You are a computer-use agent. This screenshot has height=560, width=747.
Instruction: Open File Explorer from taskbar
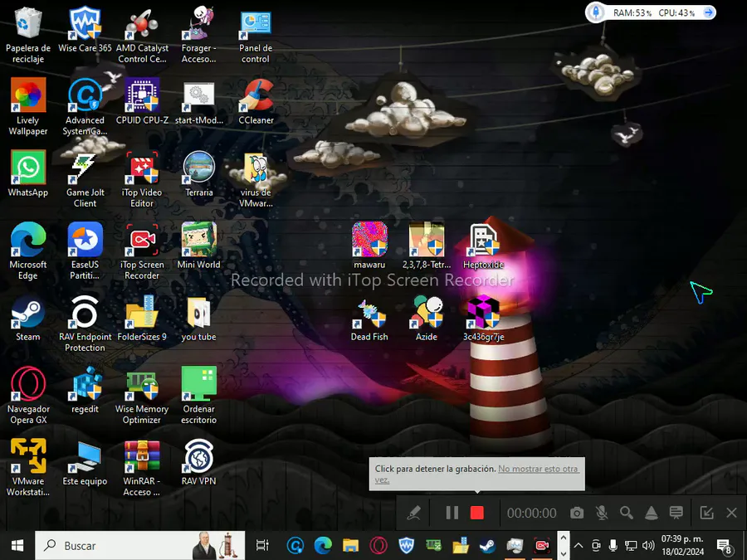pos(350,546)
